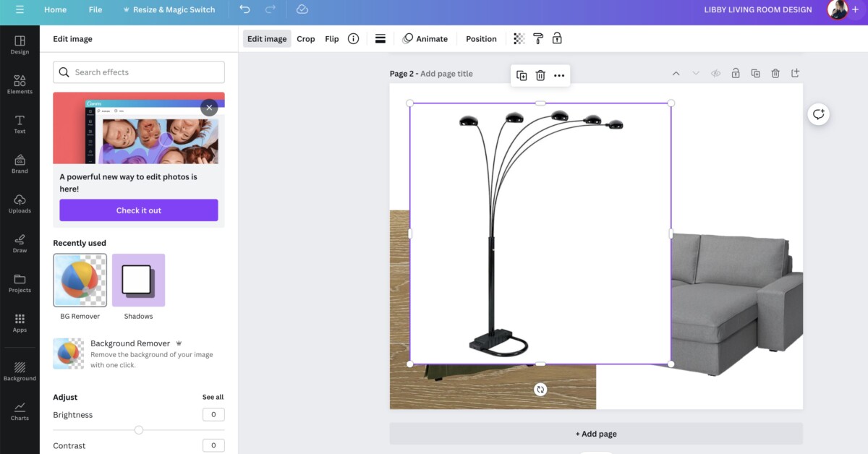Toggle transparency via the checkerboard icon

point(519,38)
